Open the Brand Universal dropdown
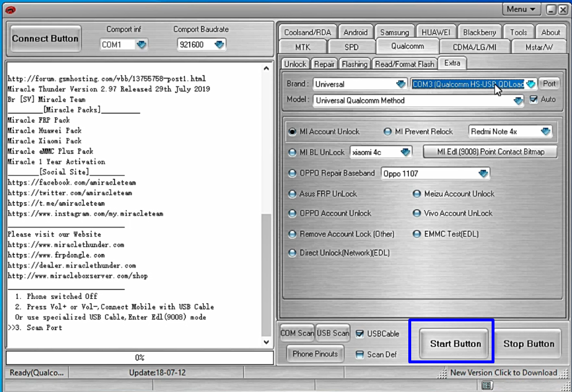 coord(400,84)
